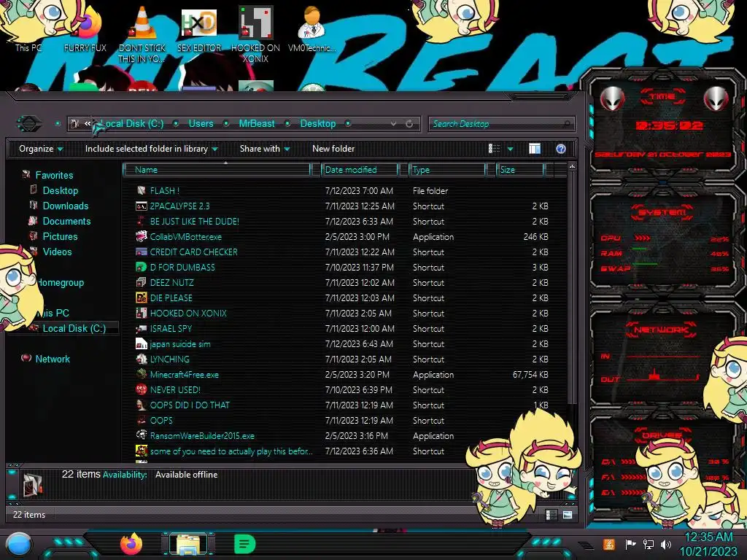
Task: Select File Explorer taskbar button
Action: [x=189, y=544]
